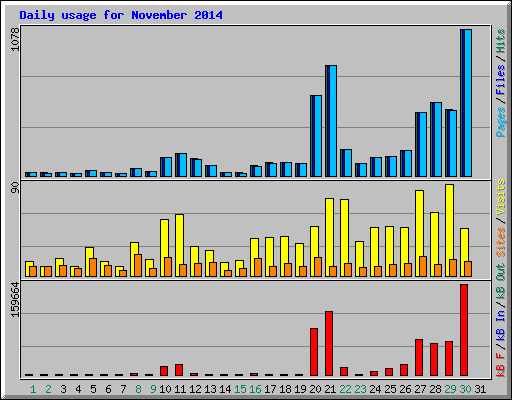Select day 18 on the x-axis
This screenshot has width=512, height=400.
tap(285, 389)
